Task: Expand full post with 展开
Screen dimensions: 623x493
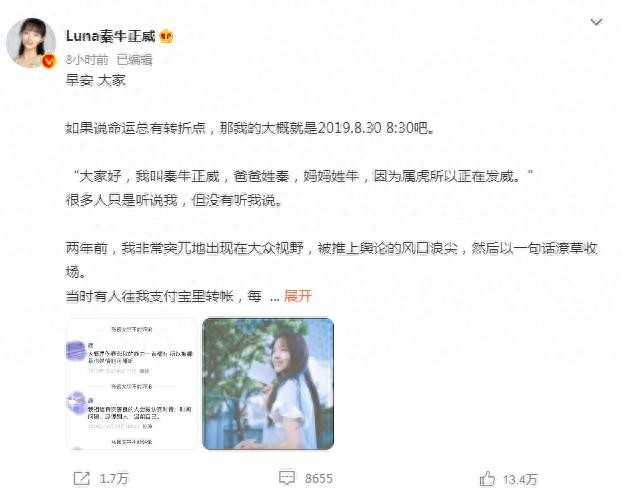Action: 298,296
